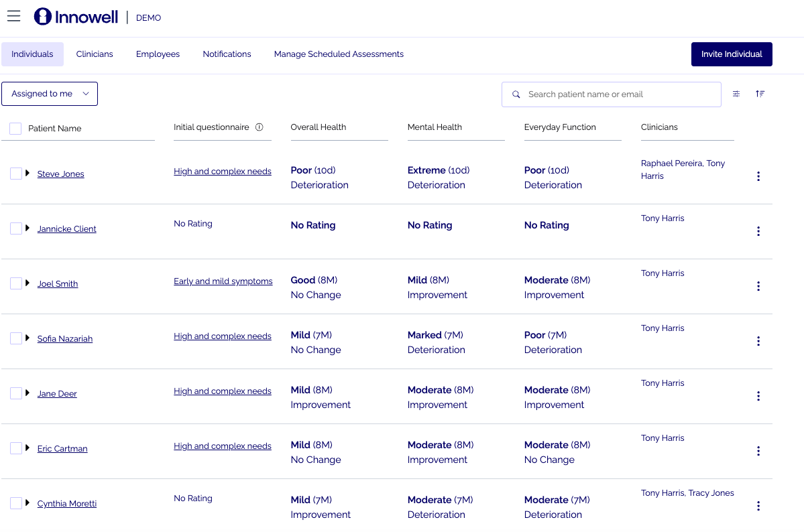This screenshot has width=804, height=532.
Task: Open the Notifications tab
Action: coord(227,54)
